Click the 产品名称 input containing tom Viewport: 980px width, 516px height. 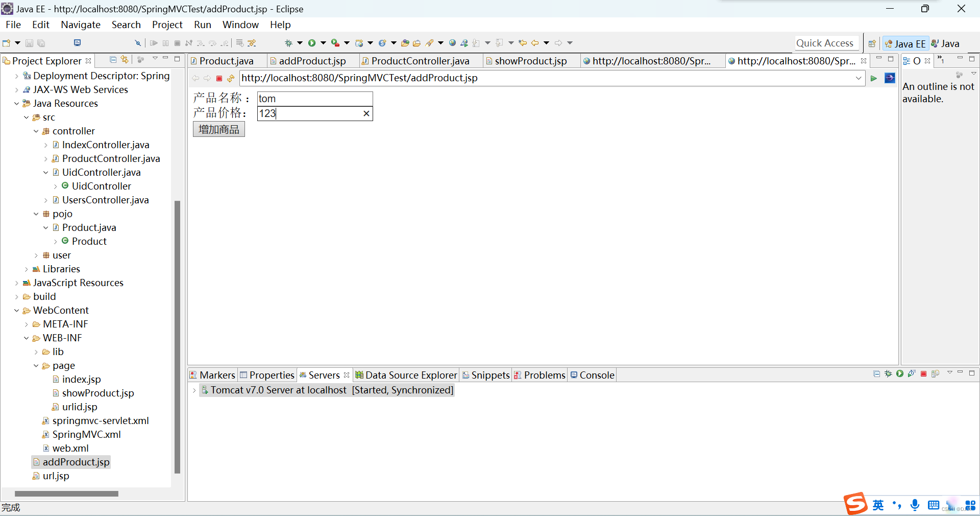point(315,99)
